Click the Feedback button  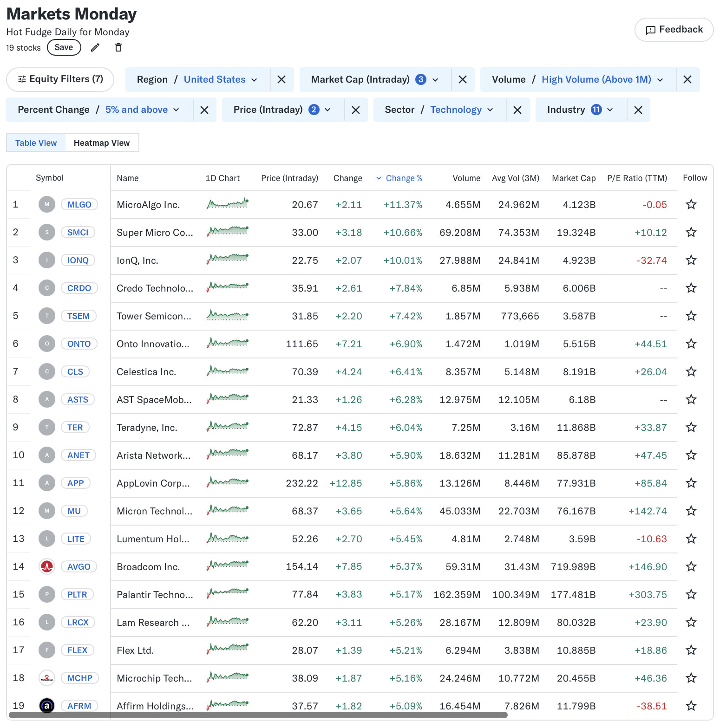pyautogui.click(x=674, y=30)
